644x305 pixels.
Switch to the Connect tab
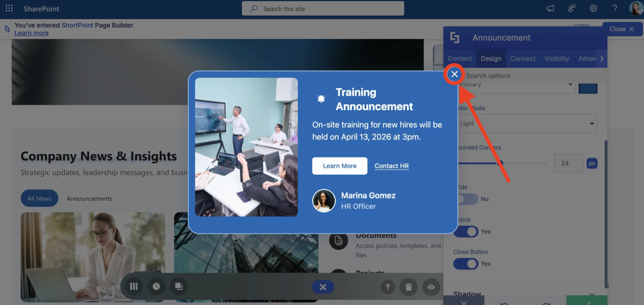pos(523,59)
